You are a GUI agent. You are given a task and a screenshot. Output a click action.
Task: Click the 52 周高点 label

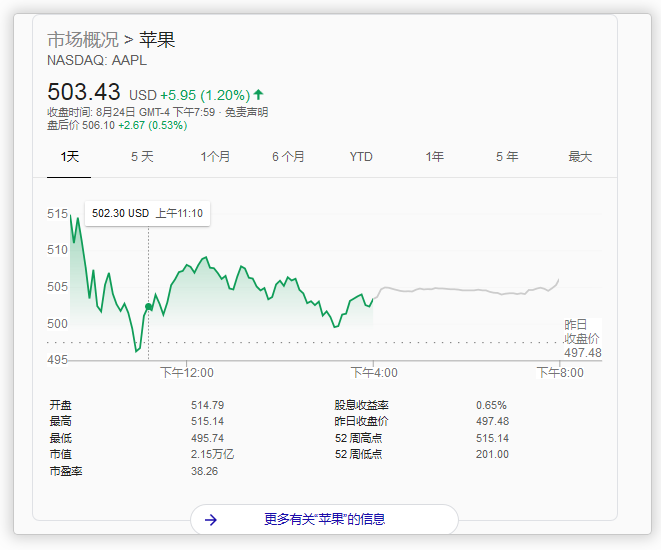tap(358, 438)
